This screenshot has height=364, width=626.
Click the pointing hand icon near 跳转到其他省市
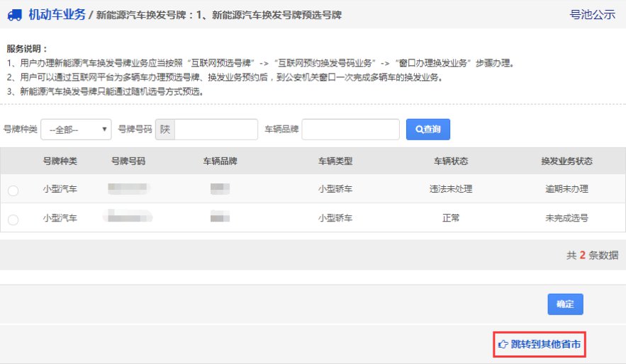pos(503,345)
